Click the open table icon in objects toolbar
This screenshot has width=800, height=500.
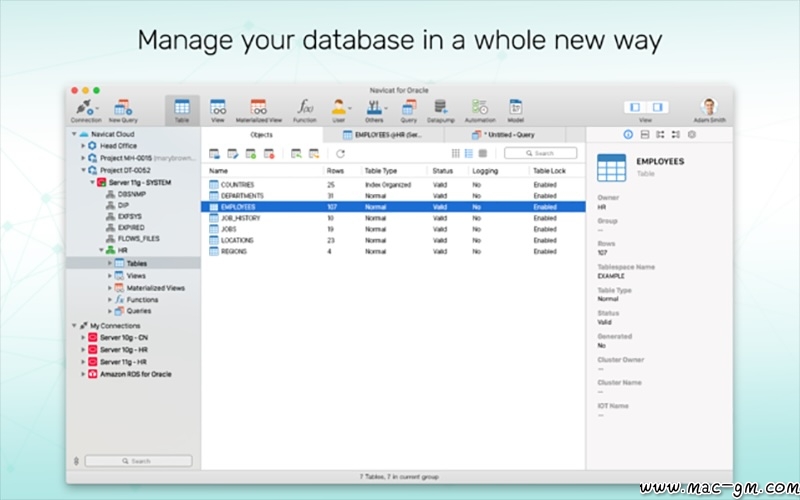(214, 154)
